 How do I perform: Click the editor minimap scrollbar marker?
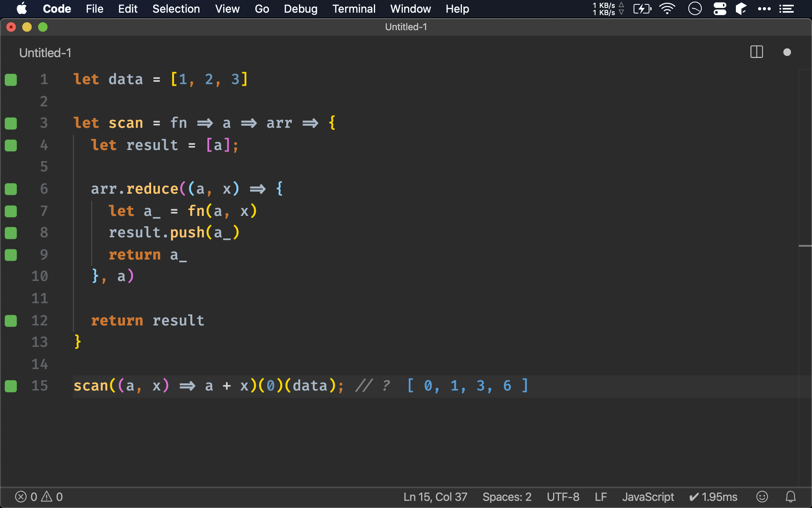[x=805, y=246]
